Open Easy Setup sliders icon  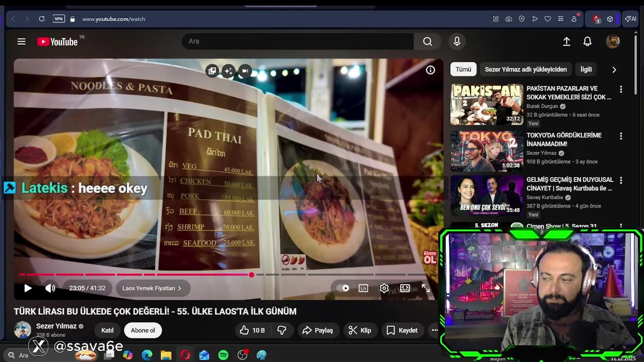pyautogui.click(x=560, y=19)
